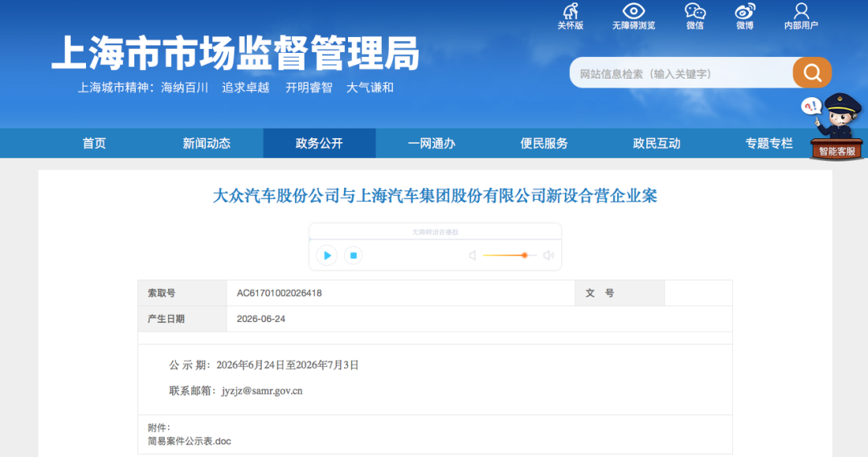Click the 附件 label
868x457 pixels.
(x=159, y=427)
